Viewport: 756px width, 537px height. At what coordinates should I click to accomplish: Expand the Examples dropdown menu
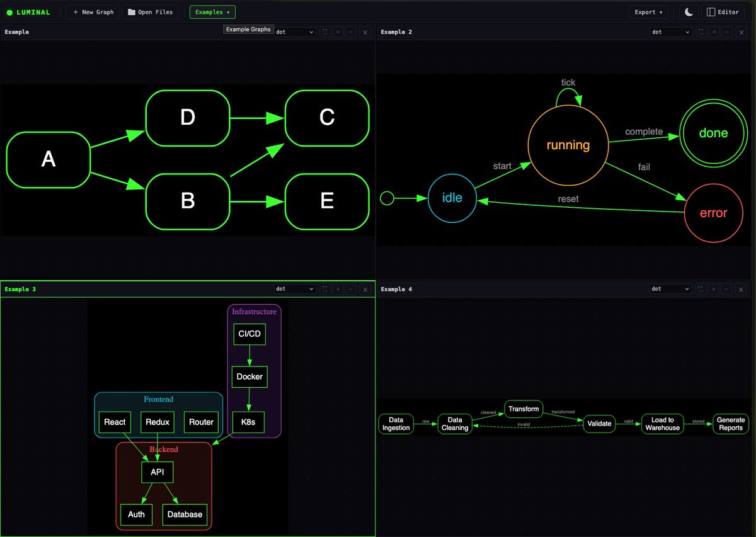tap(212, 12)
